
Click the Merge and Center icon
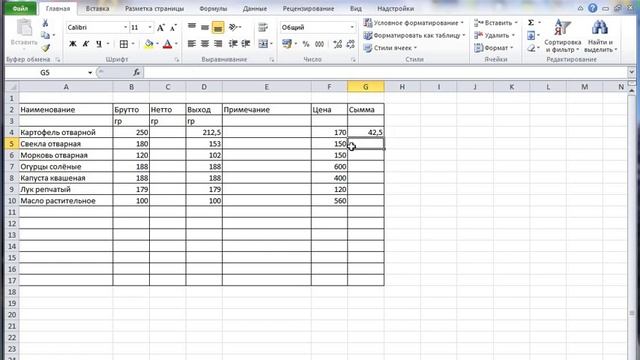pos(263,44)
